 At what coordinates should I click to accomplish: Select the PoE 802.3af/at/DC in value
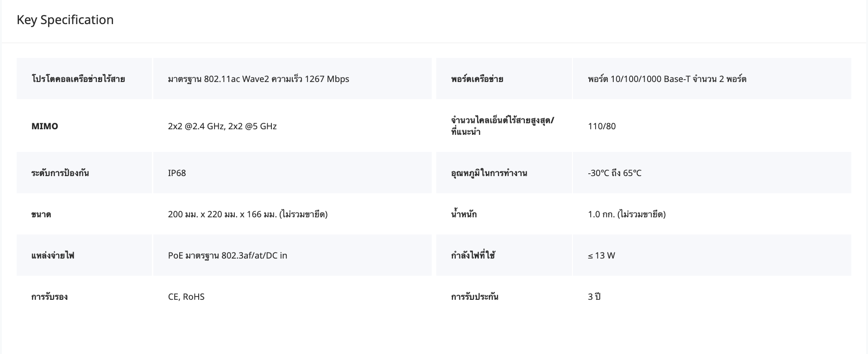pos(227,256)
